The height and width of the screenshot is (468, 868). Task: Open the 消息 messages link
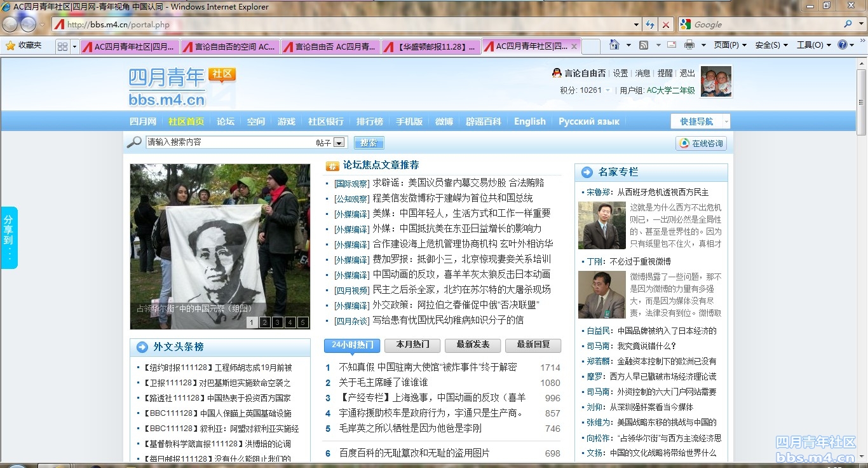point(643,73)
